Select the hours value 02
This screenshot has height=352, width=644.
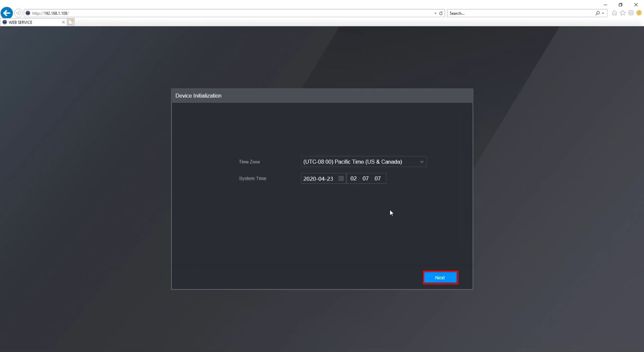point(353,178)
